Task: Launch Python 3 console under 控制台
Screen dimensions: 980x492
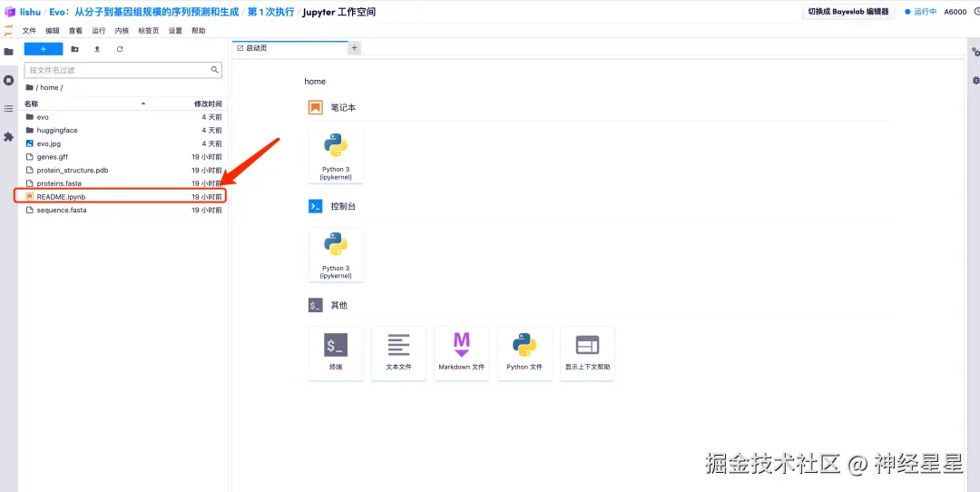Action: (x=337, y=255)
